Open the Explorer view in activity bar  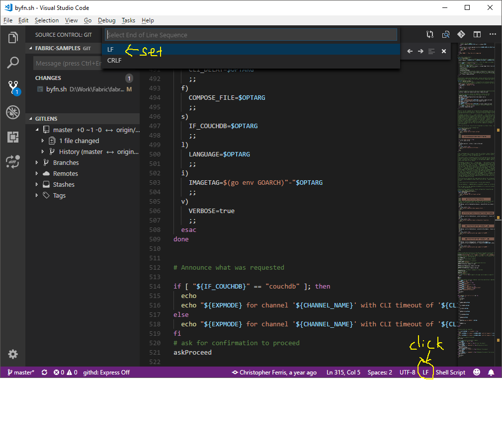13,38
